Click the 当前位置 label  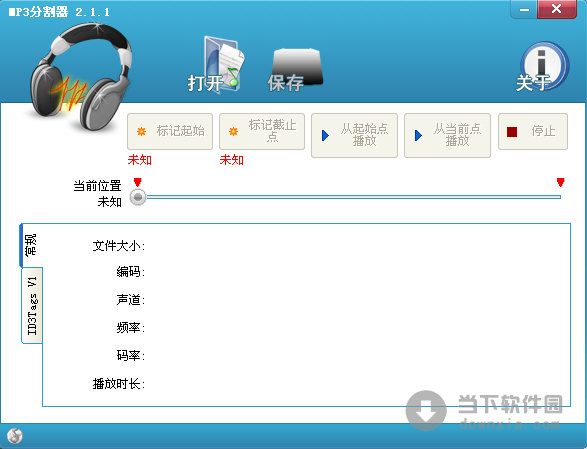click(97, 186)
